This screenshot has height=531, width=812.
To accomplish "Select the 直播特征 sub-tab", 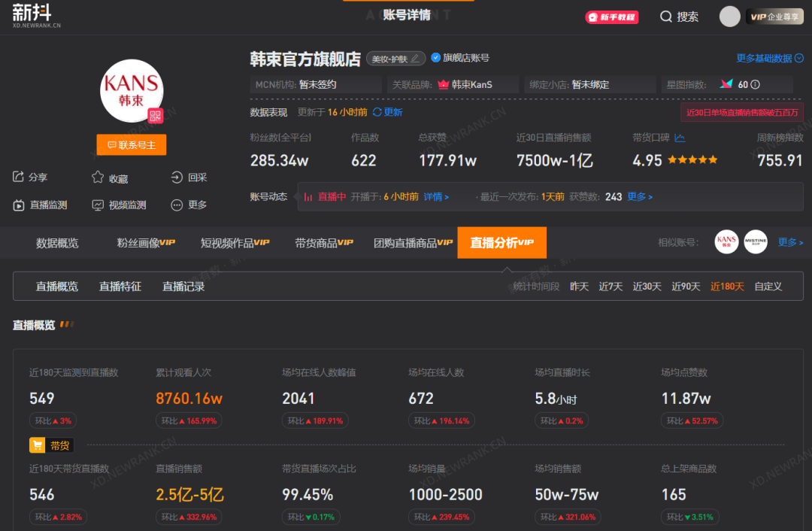I will coord(120,287).
